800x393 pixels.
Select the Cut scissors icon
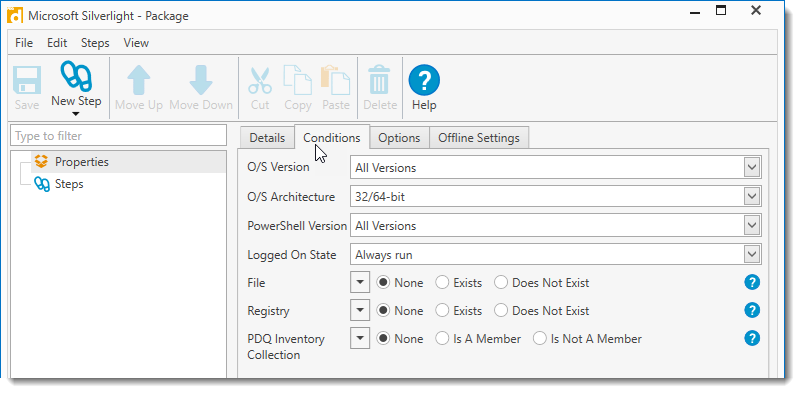(260, 80)
